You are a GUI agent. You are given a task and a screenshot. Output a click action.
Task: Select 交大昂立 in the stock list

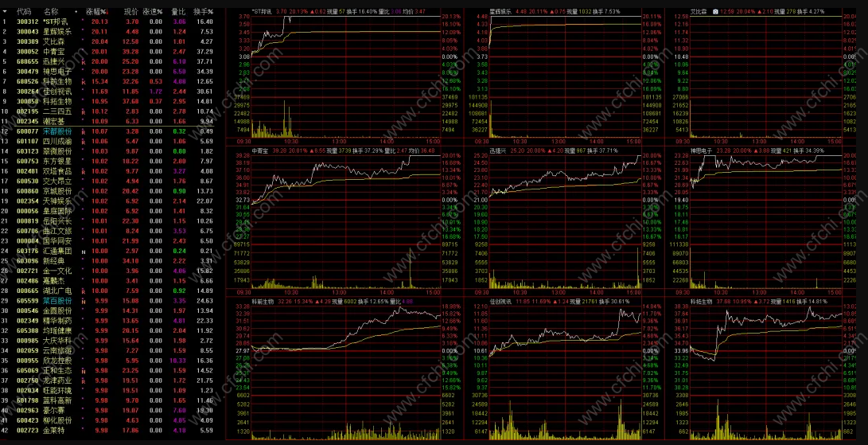click(x=57, y=182)
